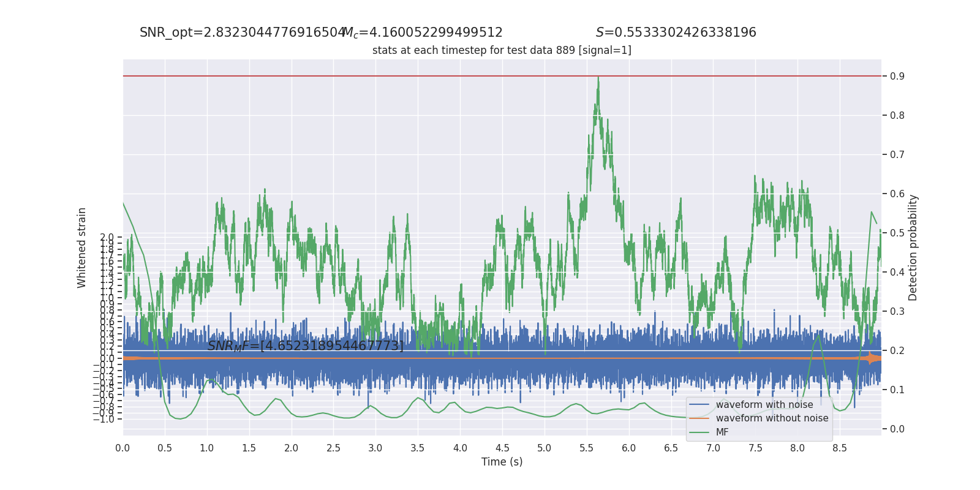The width and height of the screenshot is (980, 490).
Task: Click the plot title for test data 889
Action: click(502, 50)
